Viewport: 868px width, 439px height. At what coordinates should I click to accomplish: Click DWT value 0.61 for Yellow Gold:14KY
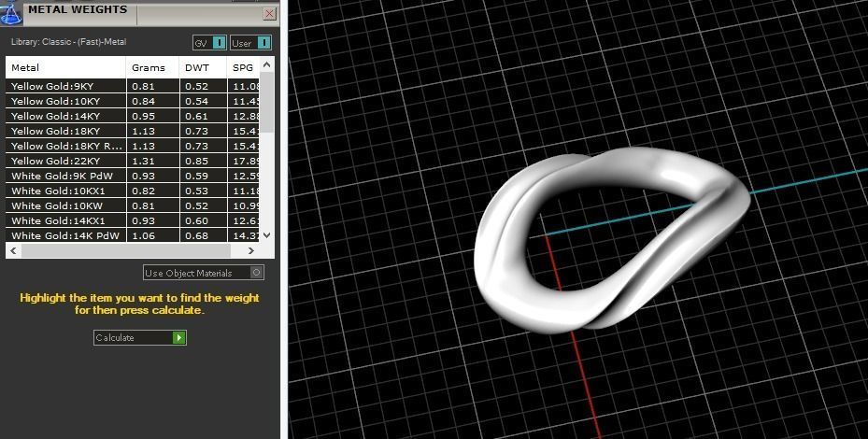coord(196,116)
